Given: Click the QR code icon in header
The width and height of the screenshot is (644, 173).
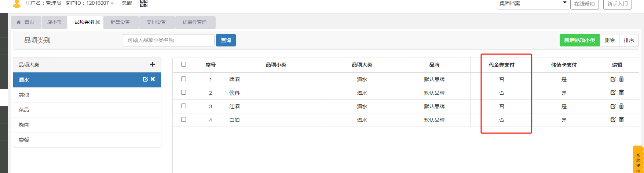Looking at the screenshot, I should click(x=144, y=3).
